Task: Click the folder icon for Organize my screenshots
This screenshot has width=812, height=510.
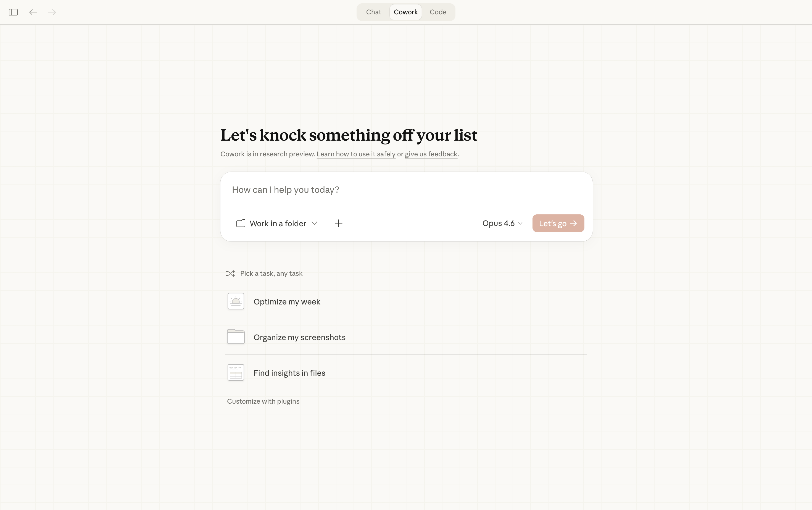Action: (236, 337)
